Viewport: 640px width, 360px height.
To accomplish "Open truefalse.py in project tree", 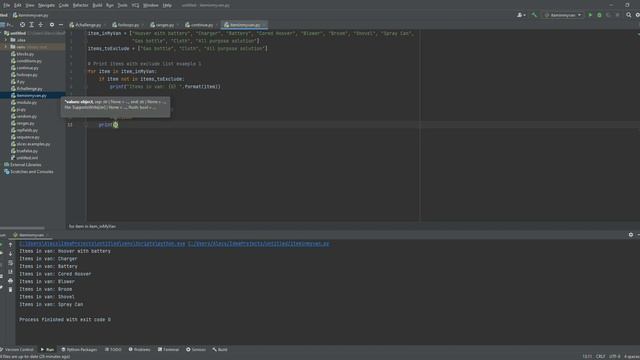I will 27,151.
